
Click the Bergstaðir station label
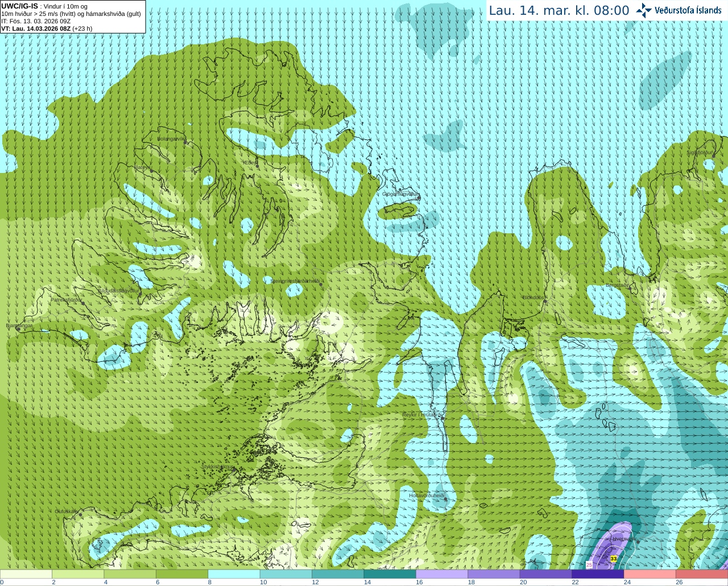click(x=617, y=285)
